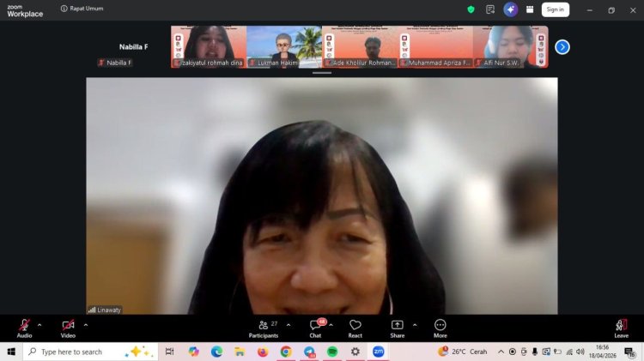
Task: Expand the Share options arrow
Action: (x=415, y=325)
